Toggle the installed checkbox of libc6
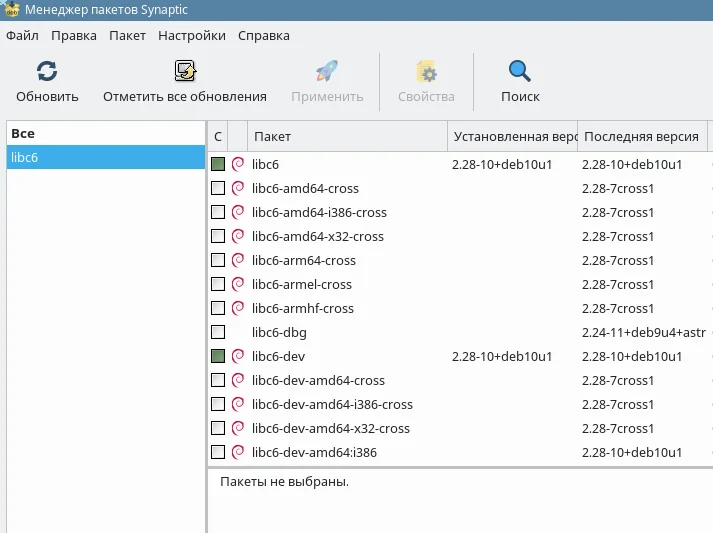The width and height of the screenshot is (713, 533). pos(218,164)
